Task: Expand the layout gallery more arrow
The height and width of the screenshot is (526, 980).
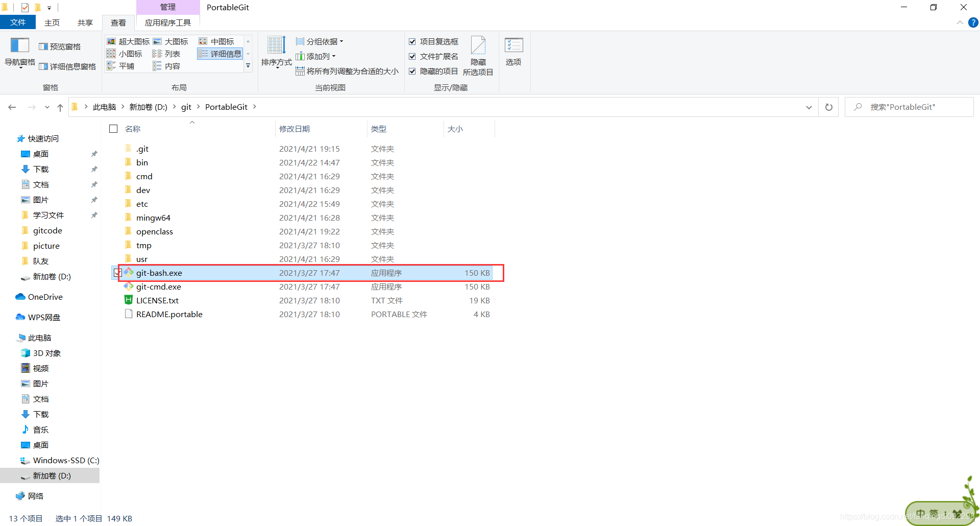Action: coord(248,66)
